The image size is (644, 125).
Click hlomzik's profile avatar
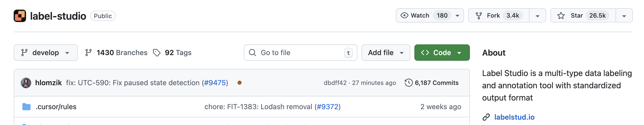click(26, 83)
